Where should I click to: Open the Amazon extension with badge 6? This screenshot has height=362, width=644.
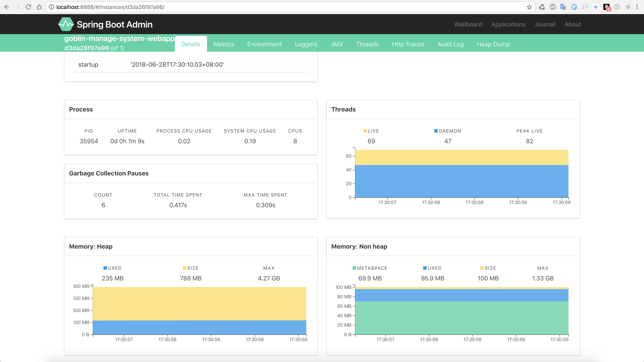606,7
